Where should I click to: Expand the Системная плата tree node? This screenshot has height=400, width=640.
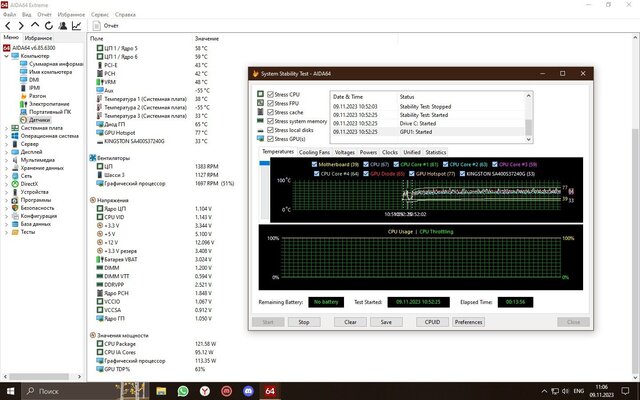pos(6,128)
